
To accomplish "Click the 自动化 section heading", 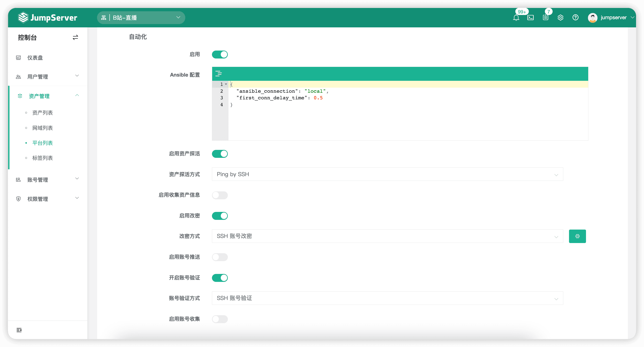I will [138, 37].
